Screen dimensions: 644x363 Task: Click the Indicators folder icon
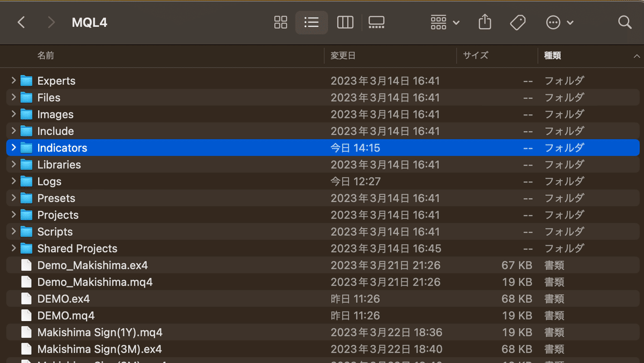(x=26, y=148)
